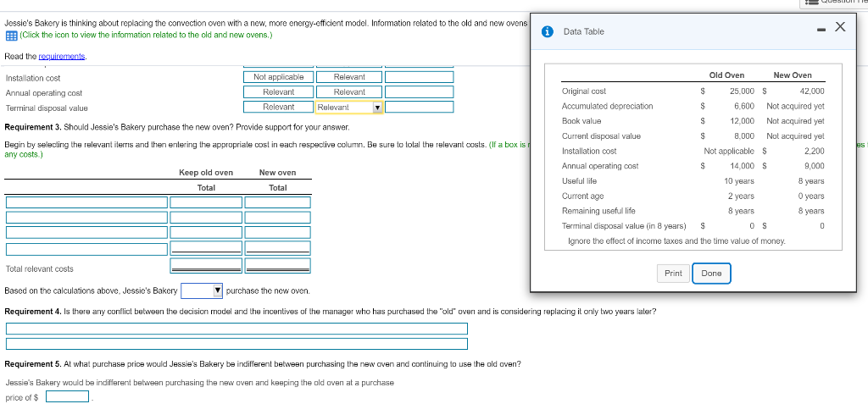The height and width of the screenshot is (415, 868).
Task: Minimize the Data Table popup
Action: 822,28
